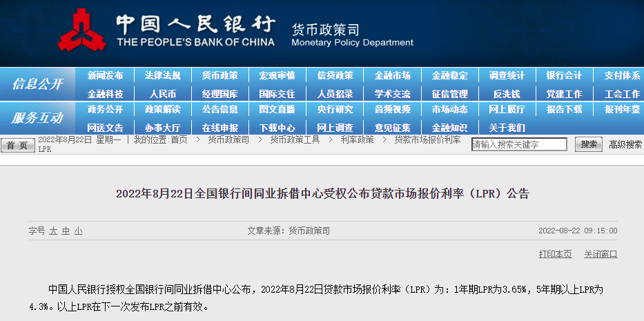
Task: Open 信贷政策 section
Action: [335, 76]
